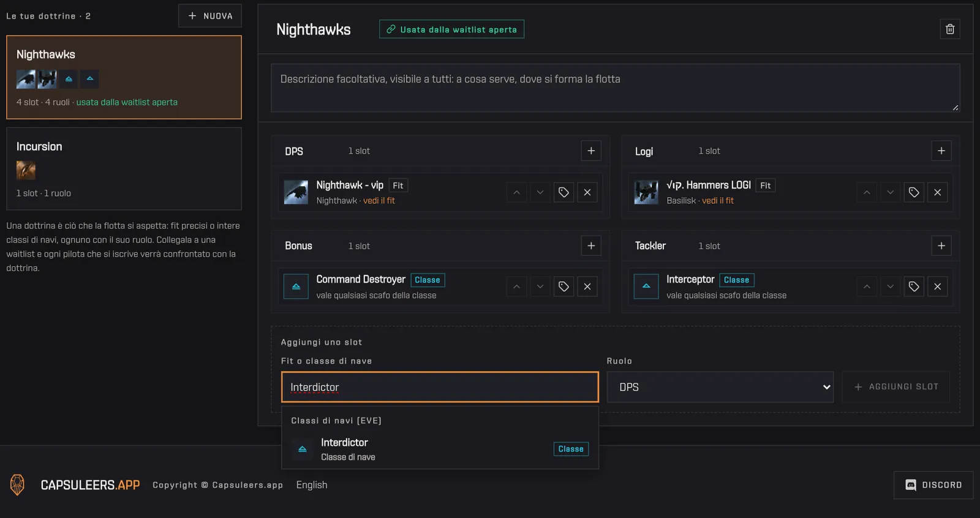Click the Capsuleers.app logo
Viewport: 980px width, 518px height.
[x=75, y=485]
